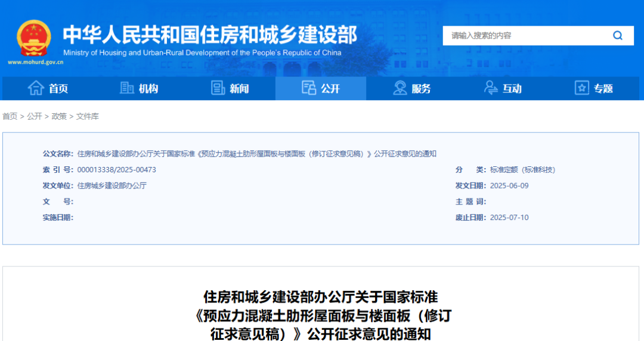
Task: Open the 服务 navigation tab
Action: click(x=412, y=88)
